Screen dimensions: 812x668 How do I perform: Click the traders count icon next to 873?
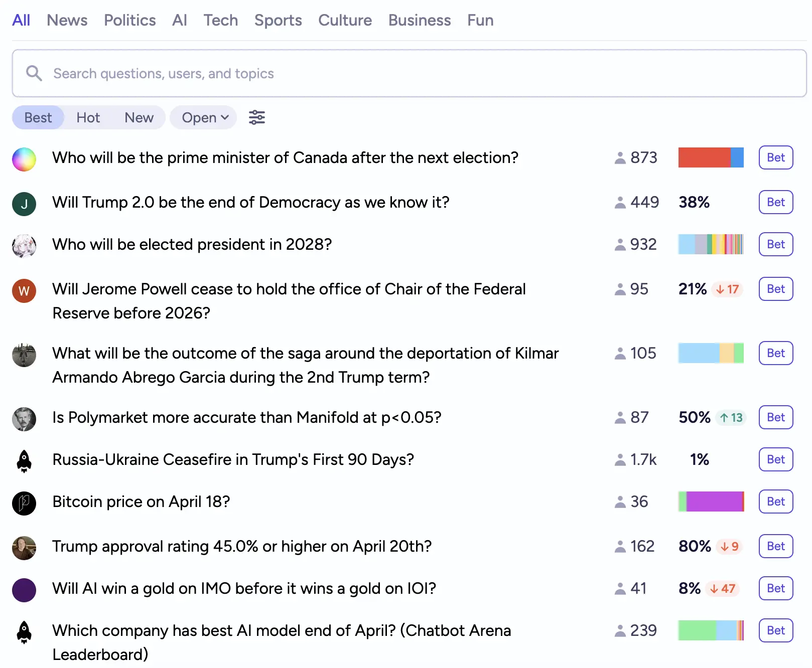pyautogui.click(x=620, y=157)
